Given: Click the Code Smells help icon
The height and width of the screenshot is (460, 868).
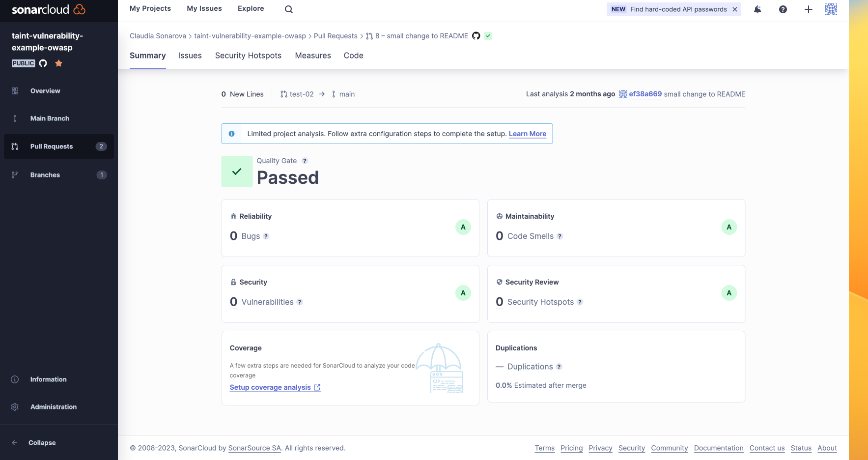Looking at the screenshot, I should pos(560,236).
